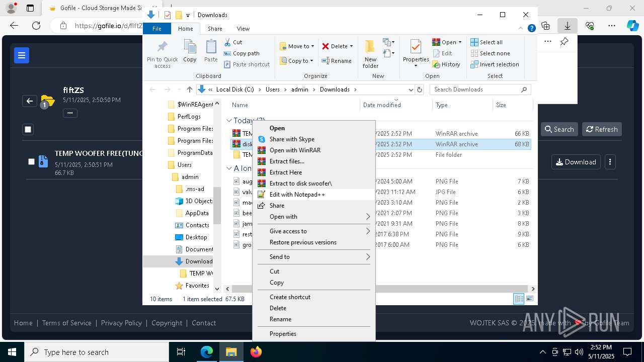Open Edge Copilot icon
The height and width of the screenshot is (362, 644).
pos(632,26)
